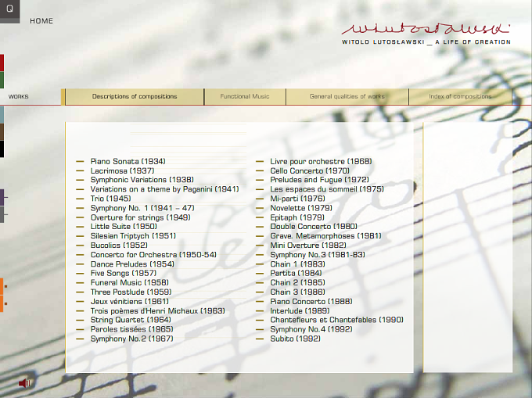Open Symphony No. 1 (1941 – 47)
Image resolution: width=532 pixels, height=398 pixels.
click(142, 208)
